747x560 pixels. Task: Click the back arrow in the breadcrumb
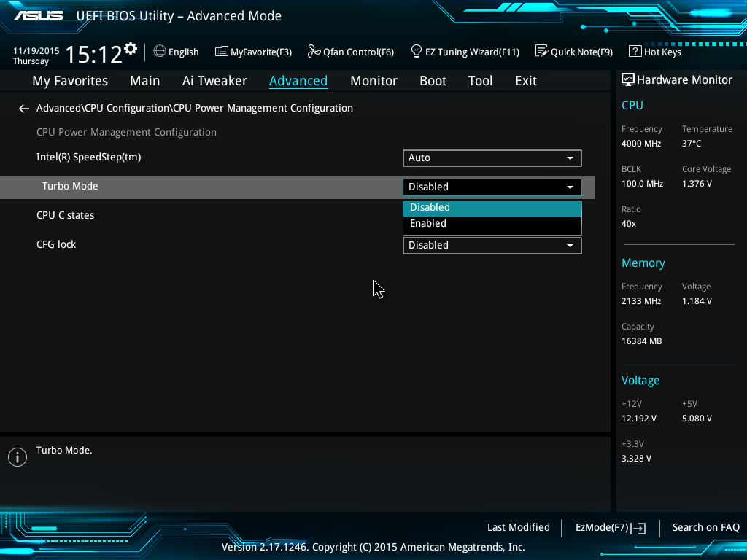point(24,109)
